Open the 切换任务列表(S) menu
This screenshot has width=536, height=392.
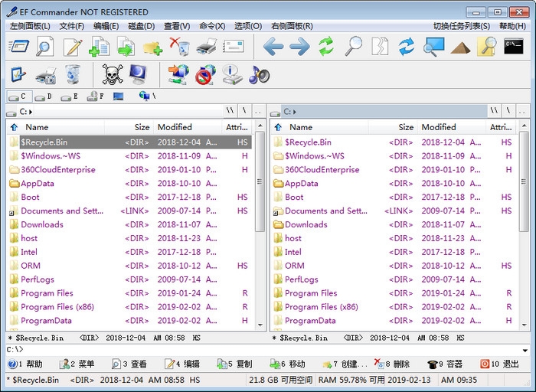[x=462, y=26]
